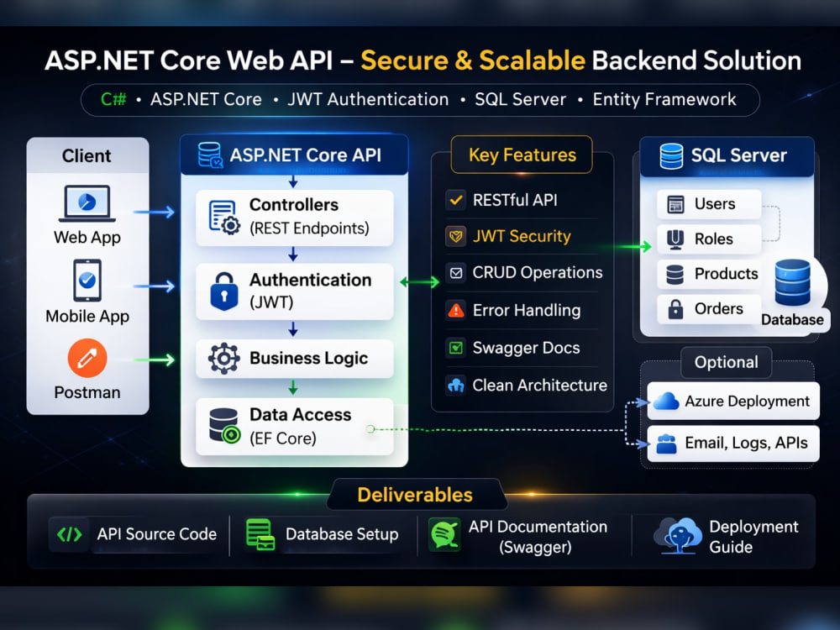Click the SQL Server header database icon
This screenshot has height=630, width=840.
(671, 156)
